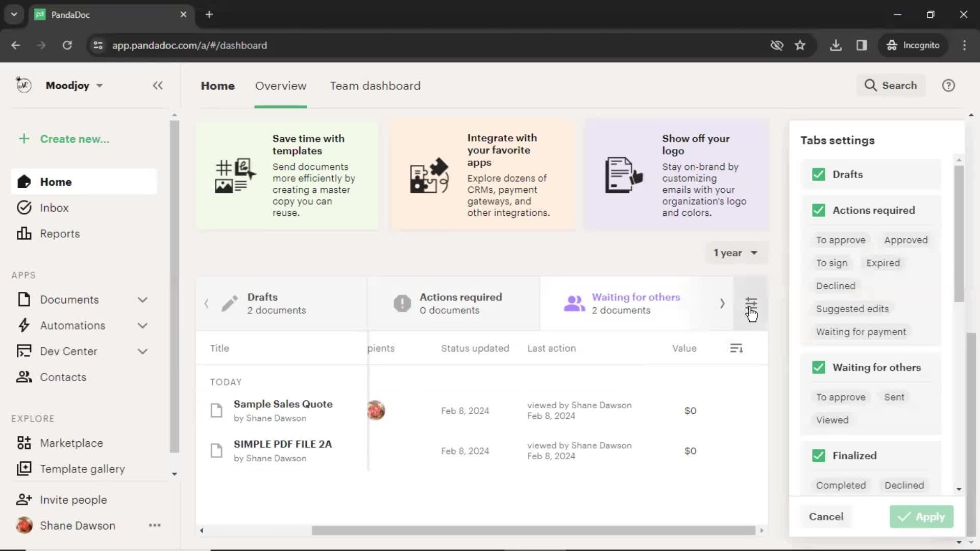
Task: Open Automations in the sidebar
Action: point(72,325)
